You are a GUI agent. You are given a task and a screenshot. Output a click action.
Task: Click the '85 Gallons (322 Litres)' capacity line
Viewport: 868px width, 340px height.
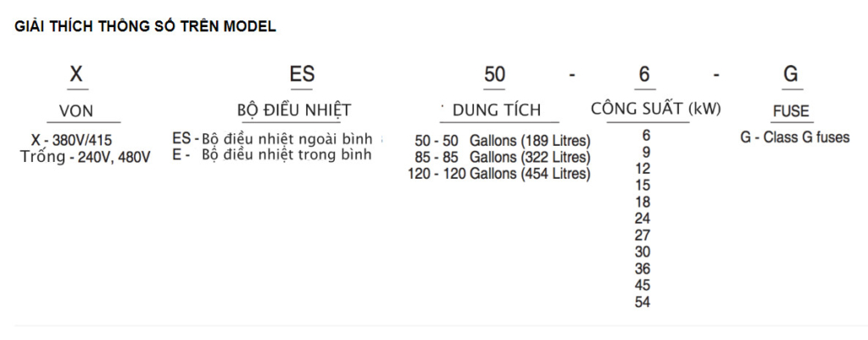pos(503,157)
